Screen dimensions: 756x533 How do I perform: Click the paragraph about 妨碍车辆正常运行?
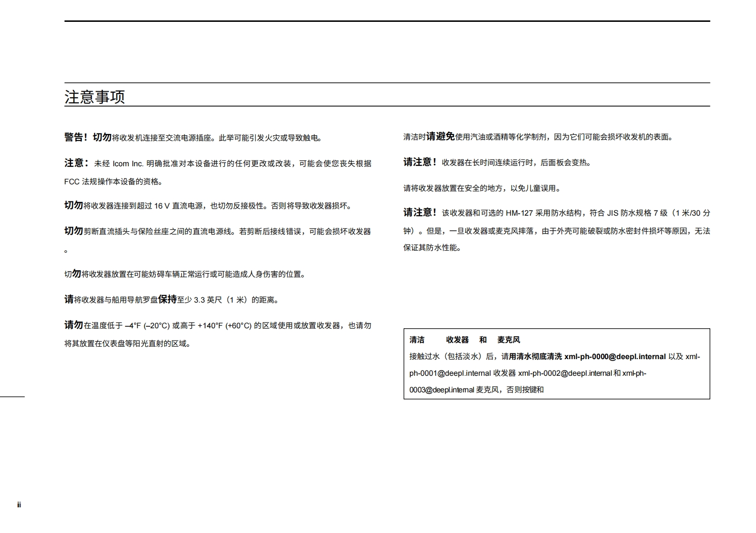[x=185, y=274]
